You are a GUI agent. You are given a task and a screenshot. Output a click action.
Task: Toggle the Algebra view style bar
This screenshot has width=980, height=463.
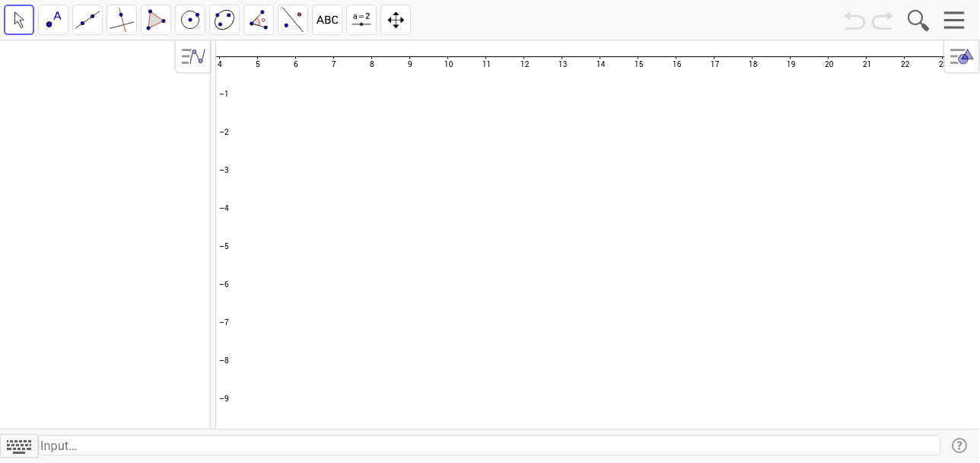pos(193,56)
